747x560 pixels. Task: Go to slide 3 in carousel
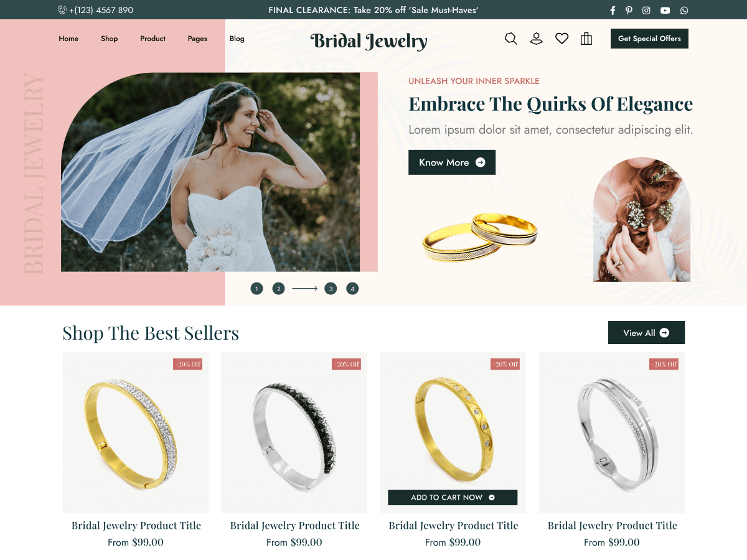tap(331, 289)
